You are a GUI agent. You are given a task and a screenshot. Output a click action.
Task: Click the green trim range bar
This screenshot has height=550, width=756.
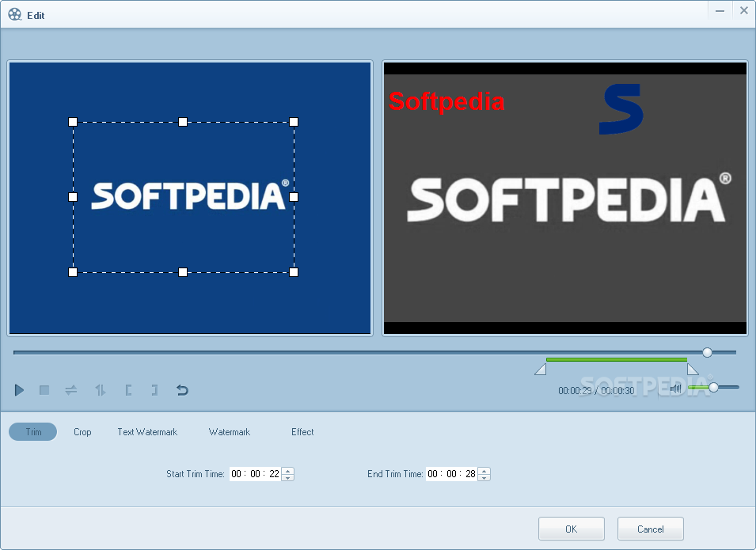click(x=617, y=359)
